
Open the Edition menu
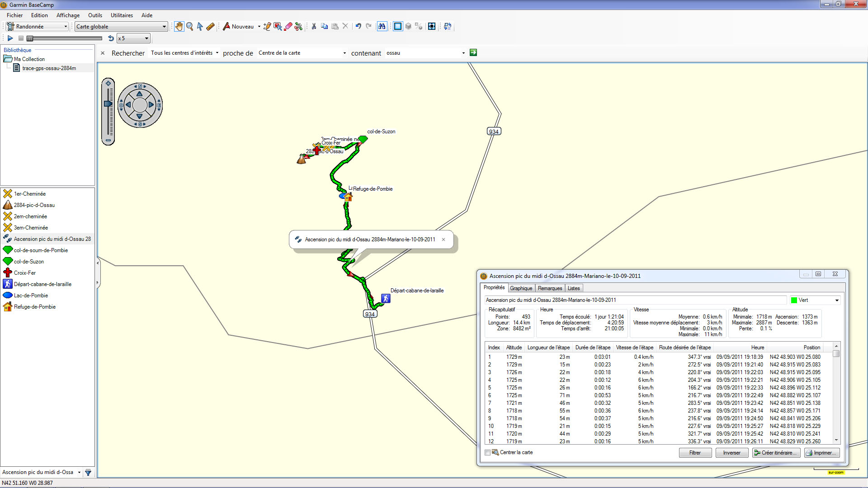[x=39, y=15]
